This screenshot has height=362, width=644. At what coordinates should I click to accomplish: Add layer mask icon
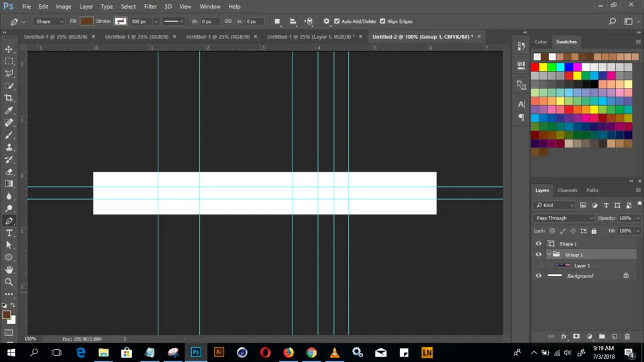(576, 337)
